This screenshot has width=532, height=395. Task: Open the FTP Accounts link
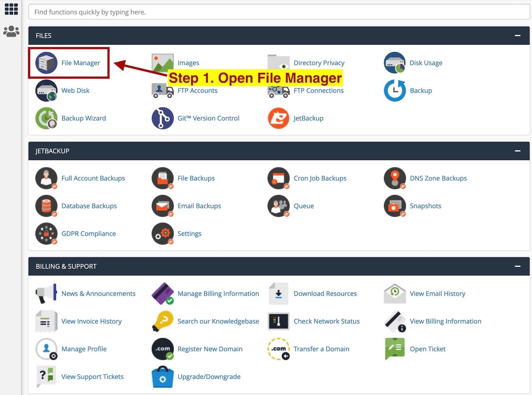[197, 91]
